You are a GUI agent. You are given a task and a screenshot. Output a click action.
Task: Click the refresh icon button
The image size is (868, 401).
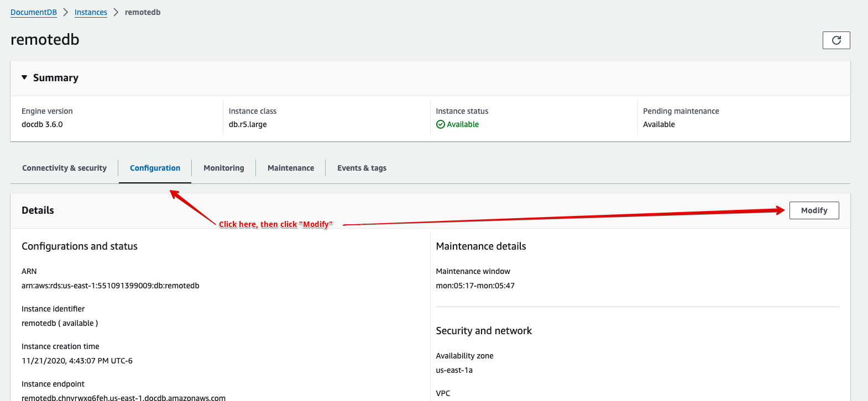pos(836,40)
